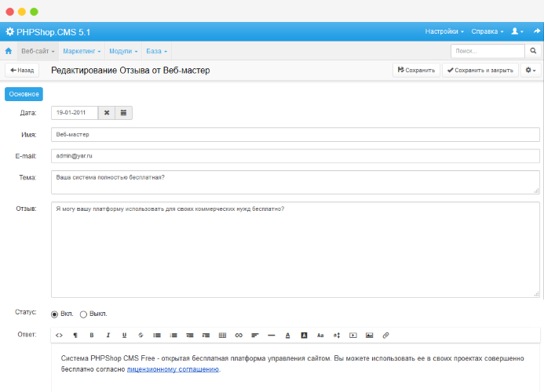Click the Сохранить button
The height and width of the screenshot is (392, 544).
pyautogui.click(x=416, y=70)
